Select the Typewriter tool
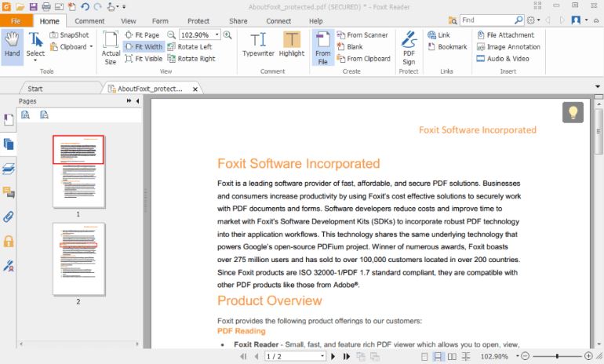Screen dimensions: 604x364 pyautogui.click(x=258, y=44)
